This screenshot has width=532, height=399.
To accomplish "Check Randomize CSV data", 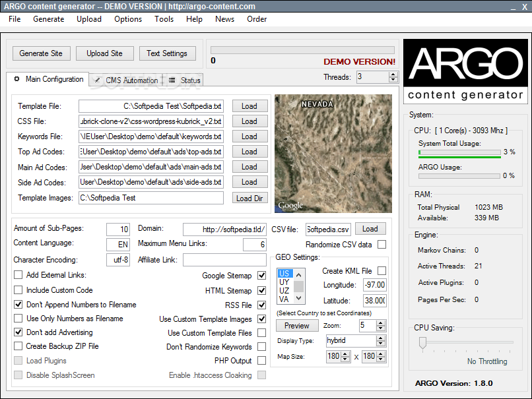I will click(x=382, y=245).
